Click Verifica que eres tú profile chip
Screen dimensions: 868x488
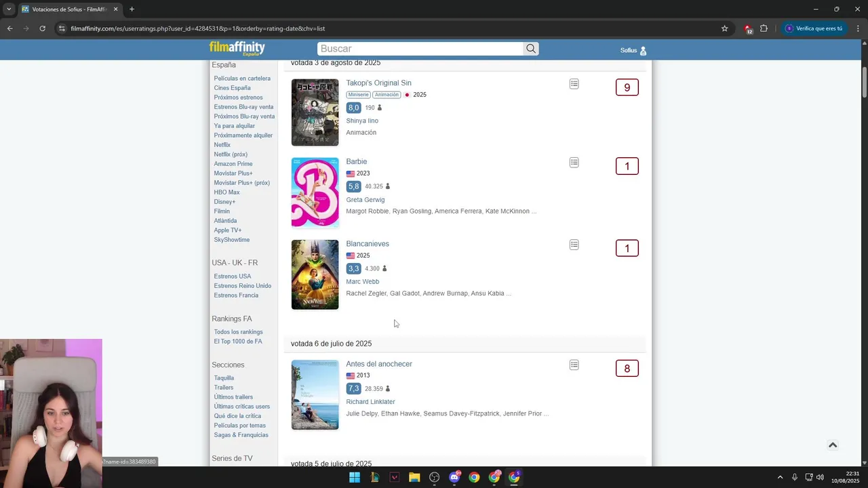pos(814,28)
